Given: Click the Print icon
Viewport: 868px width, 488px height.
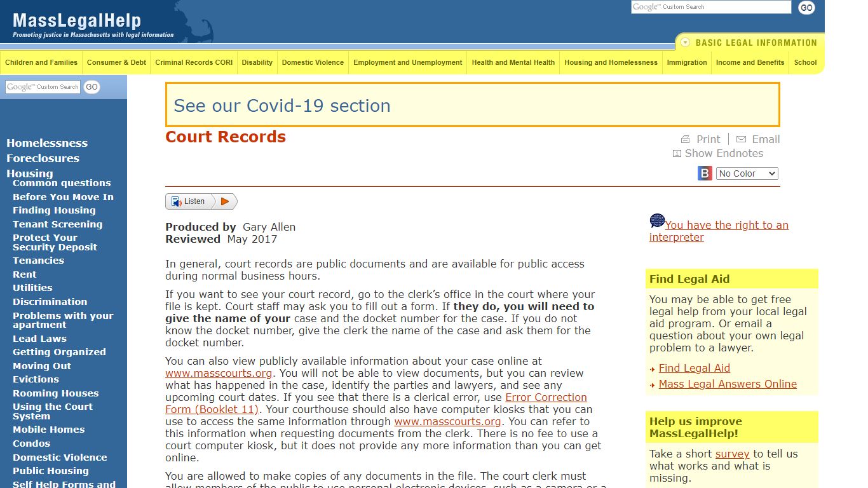Looking at the screenshot, I should 685,139.
